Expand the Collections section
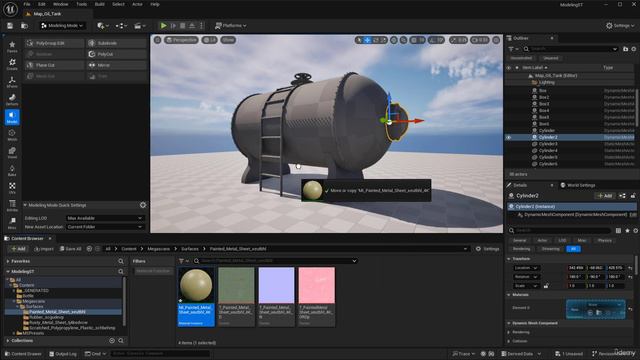640x360 pixels. pos(8,340)
